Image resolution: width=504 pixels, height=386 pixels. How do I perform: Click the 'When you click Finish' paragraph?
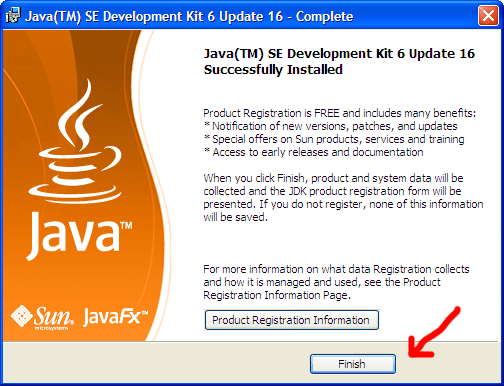(343, 198)
